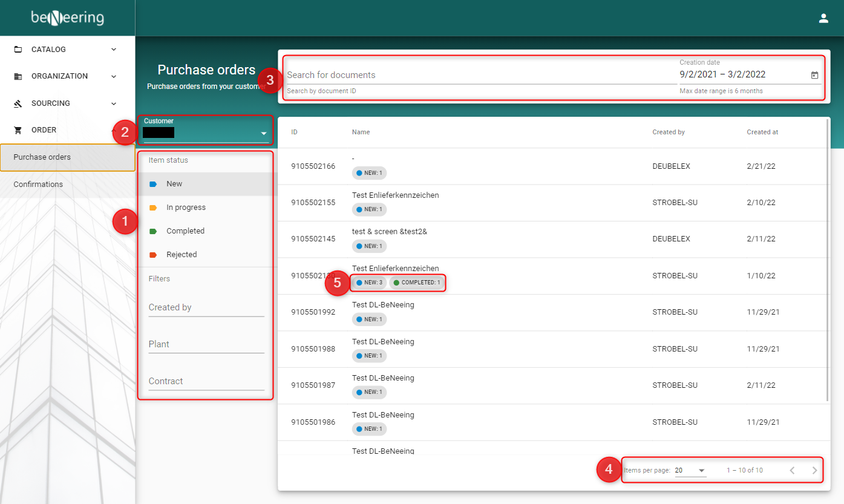Filter by In progress item status

186,208
